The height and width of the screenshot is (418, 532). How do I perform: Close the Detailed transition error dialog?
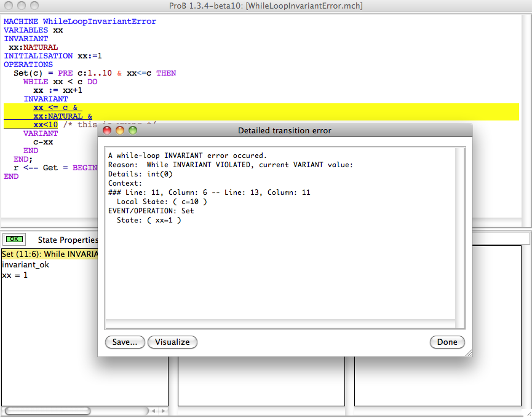pyautogui.click(x=107, y=130)
